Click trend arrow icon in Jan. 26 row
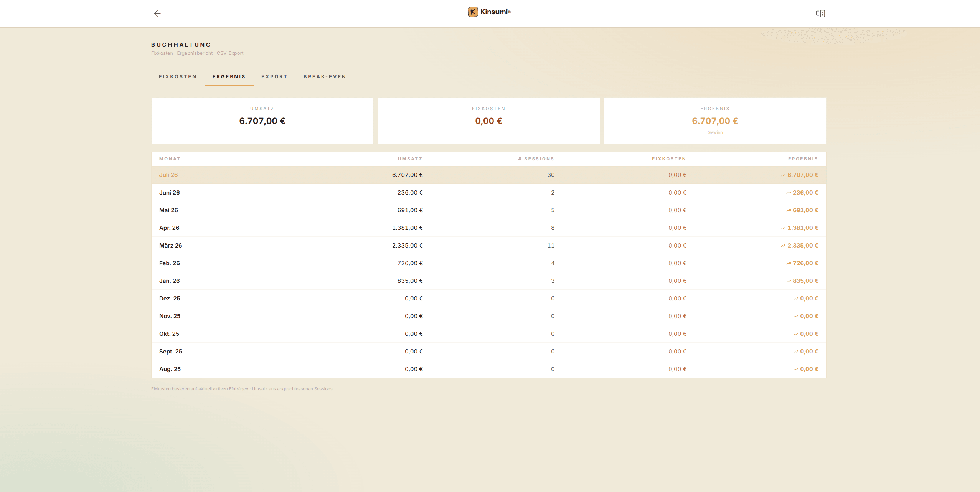The height and width of the screenshot is (492, 980). click(x=788, y=281)
